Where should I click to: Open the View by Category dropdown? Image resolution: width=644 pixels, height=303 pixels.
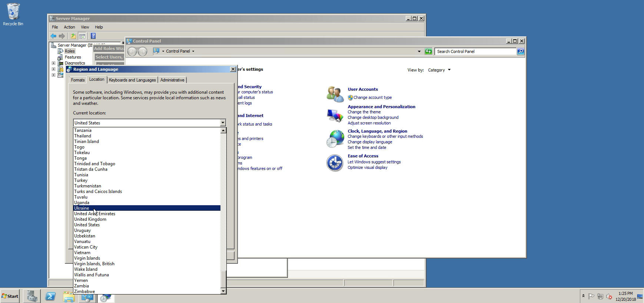(x=439, y=70)
